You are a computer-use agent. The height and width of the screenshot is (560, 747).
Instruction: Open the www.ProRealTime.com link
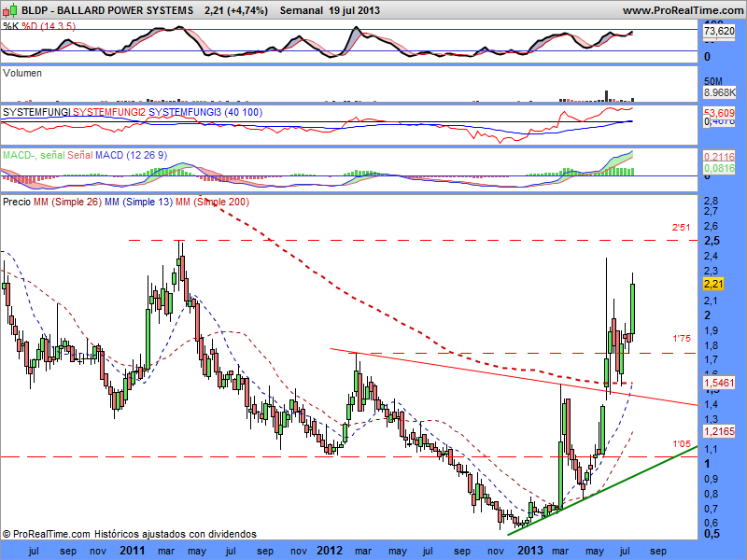click(x=684, y=10)
